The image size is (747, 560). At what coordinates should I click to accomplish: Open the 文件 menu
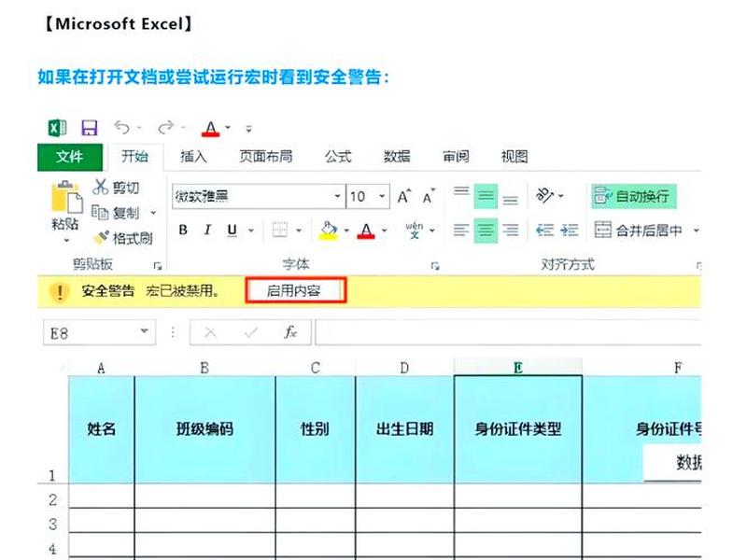[x=69, y=157]
